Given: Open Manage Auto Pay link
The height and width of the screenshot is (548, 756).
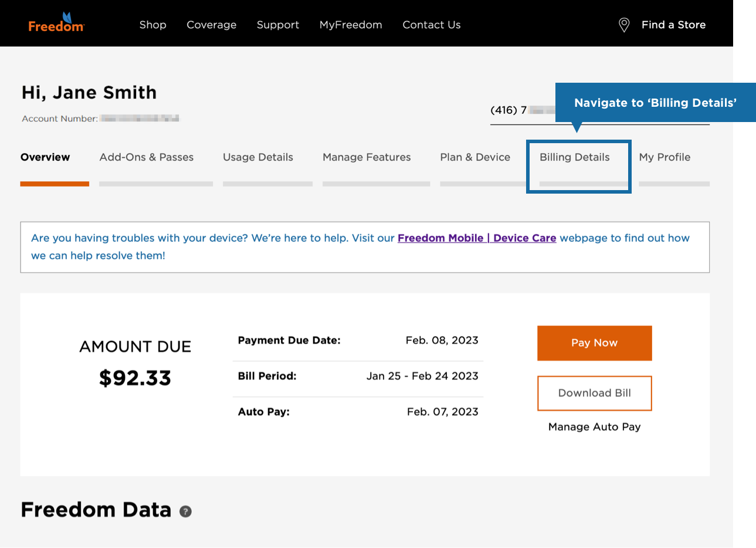Looking at the screenshot, I should [x=595, y=427].
